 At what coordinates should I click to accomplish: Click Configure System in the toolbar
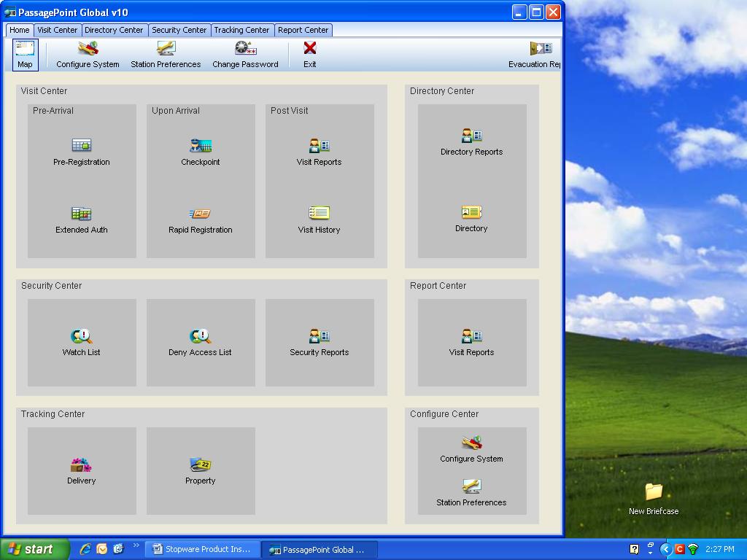coord(88,55)
